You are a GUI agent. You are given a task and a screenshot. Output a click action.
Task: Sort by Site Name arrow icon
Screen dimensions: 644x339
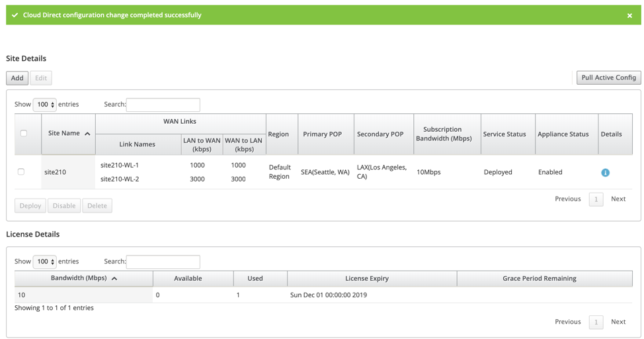[x=87, y=134]
